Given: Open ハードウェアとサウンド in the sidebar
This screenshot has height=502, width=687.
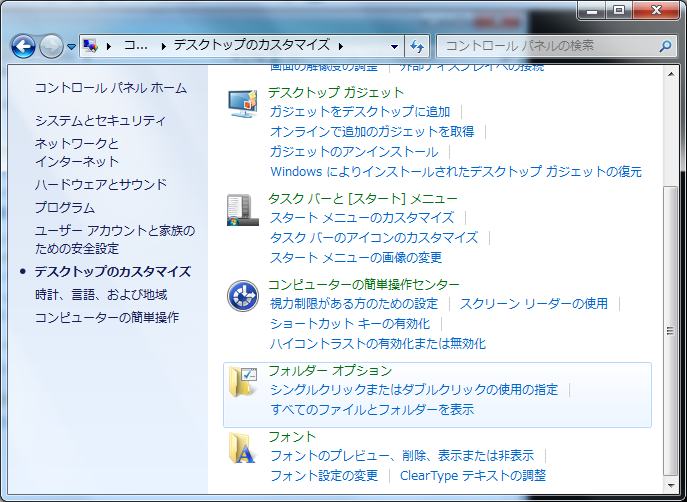Looking at the screenshot, I should 101,184.
